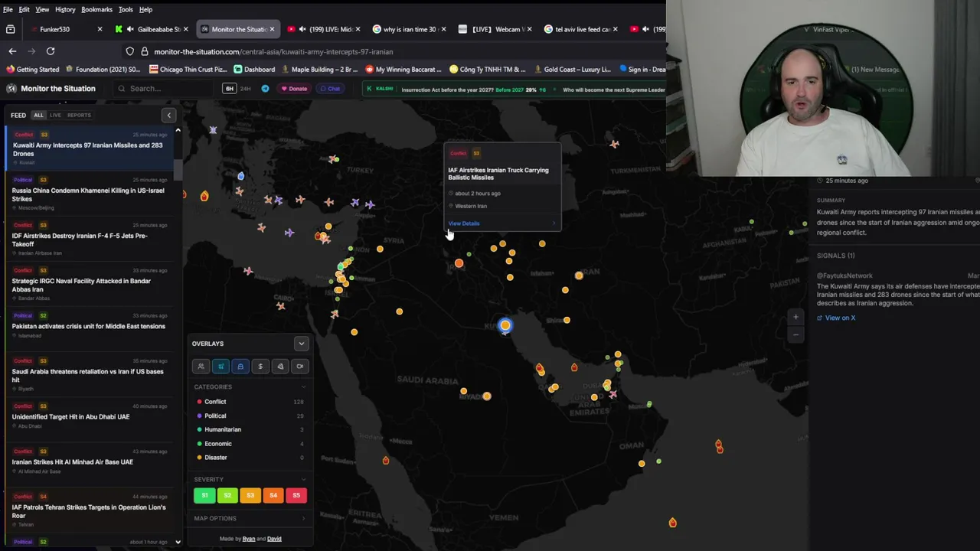Toggle the S4 severity swatch
980x551 pixels.
273,495
